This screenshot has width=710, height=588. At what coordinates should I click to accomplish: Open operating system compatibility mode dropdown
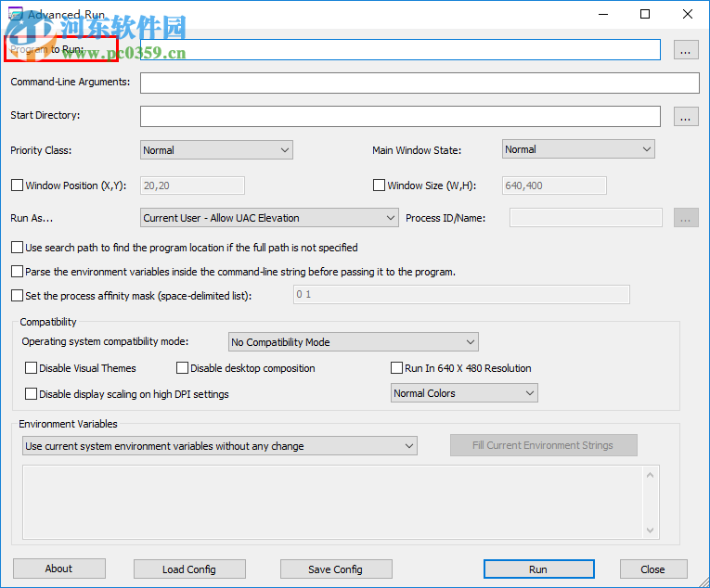click(x=354, y=341)
